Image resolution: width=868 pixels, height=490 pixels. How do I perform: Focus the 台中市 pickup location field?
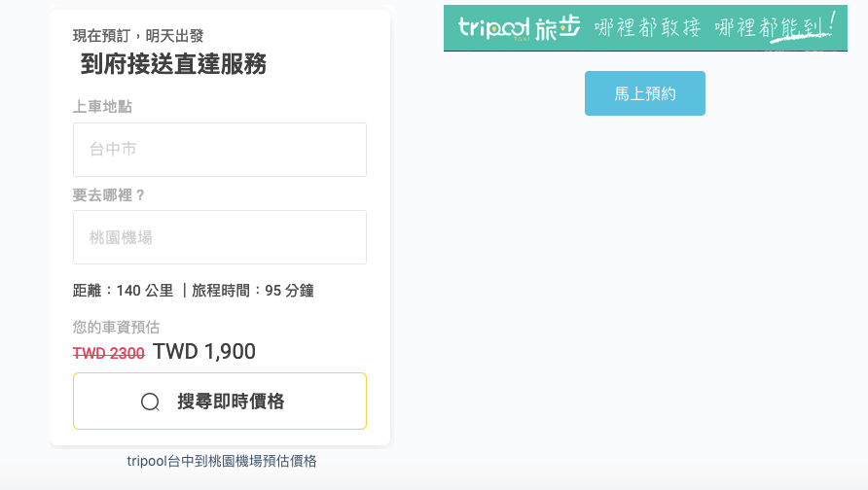(220, 150)
